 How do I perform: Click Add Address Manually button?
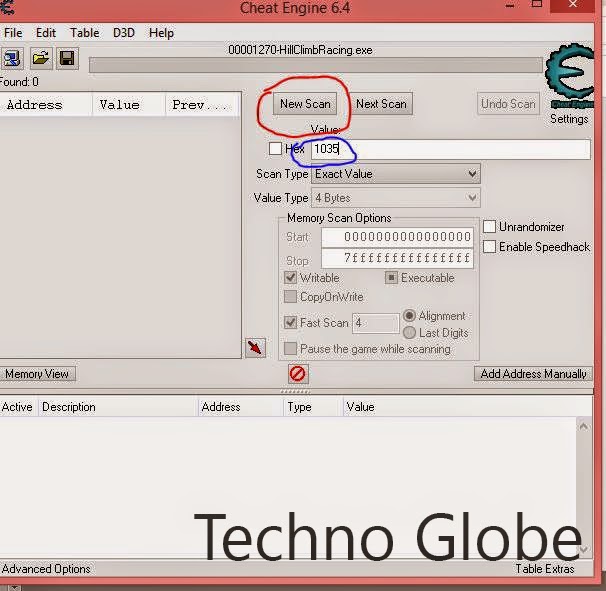tap(533, 374)
